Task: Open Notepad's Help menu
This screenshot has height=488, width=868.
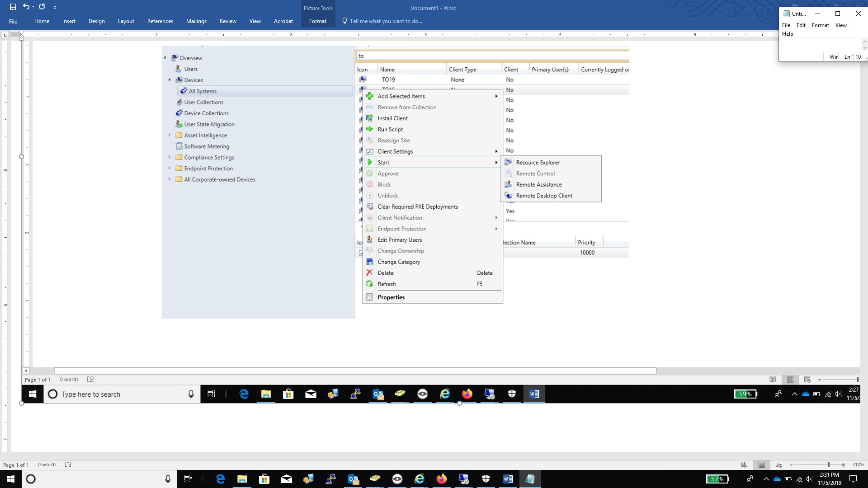Action: click(788, 34)
